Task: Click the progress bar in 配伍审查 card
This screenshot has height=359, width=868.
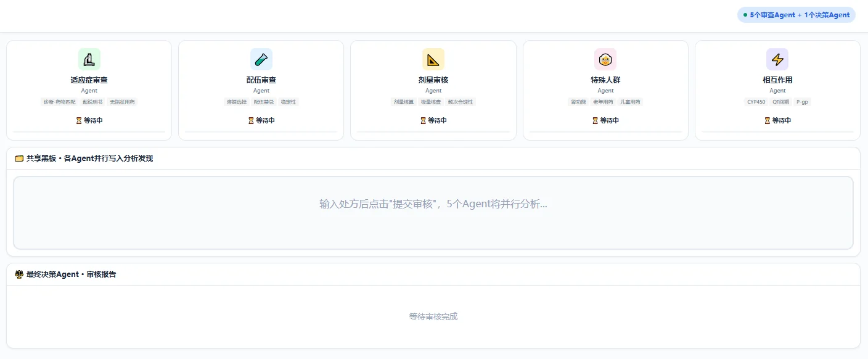Action: tap(261, 131)
